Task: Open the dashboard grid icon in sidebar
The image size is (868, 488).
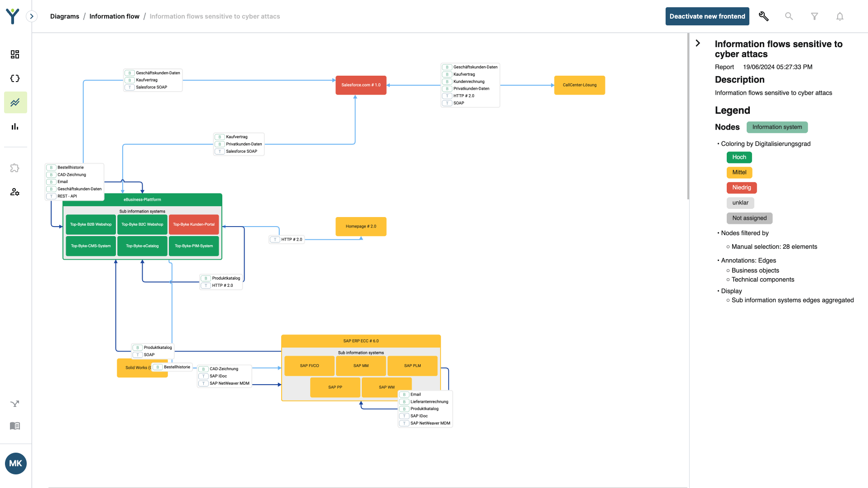Action: (15, 54)
